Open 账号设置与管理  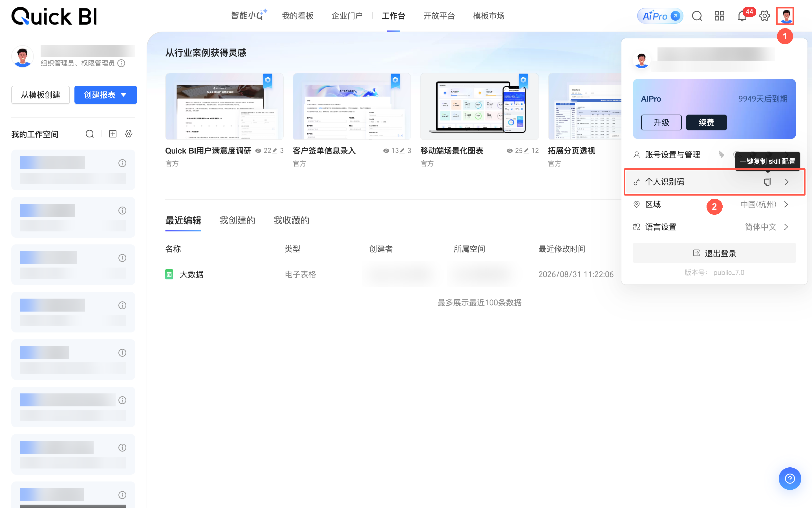pos(672,155)
